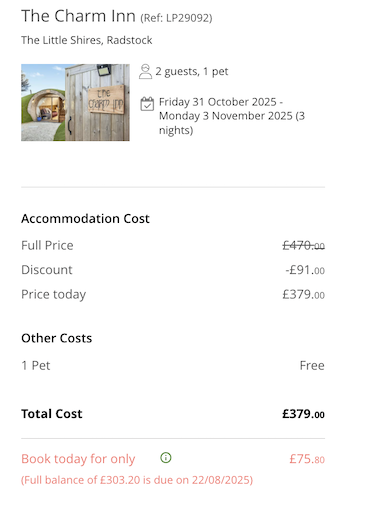Click the Full balance of £303.20 due note
383x506 pixels.
point(137,480)
